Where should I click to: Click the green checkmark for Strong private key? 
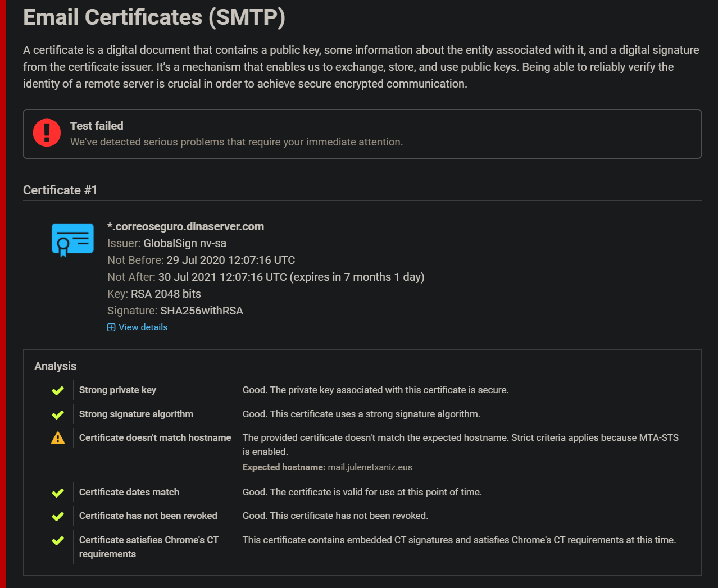tap(57, 390)
